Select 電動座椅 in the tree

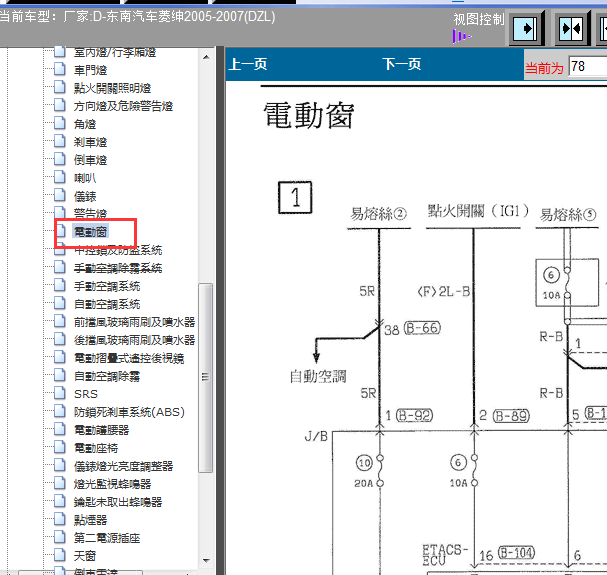[96, 448]
